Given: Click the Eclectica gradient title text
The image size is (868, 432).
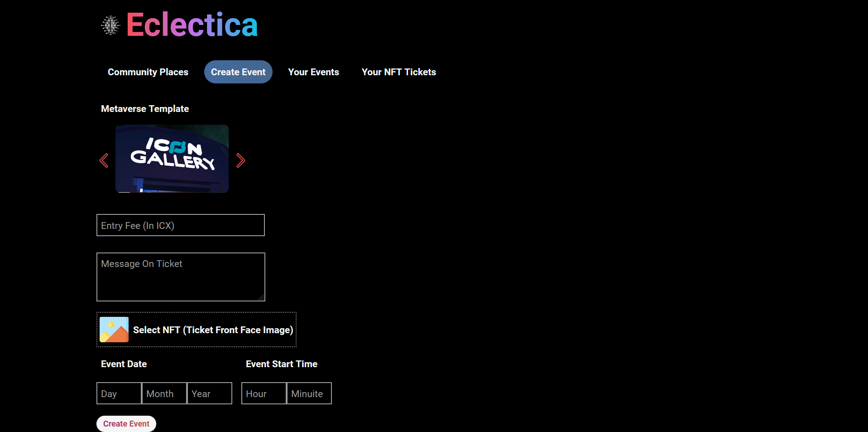Looking at the screenshot, I should coord(192,25).
